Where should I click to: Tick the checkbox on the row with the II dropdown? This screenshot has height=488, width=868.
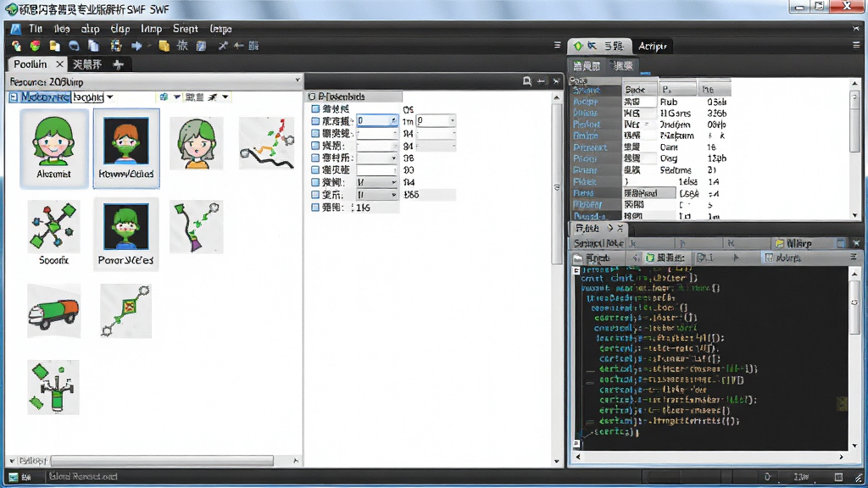tap(315, 195)
